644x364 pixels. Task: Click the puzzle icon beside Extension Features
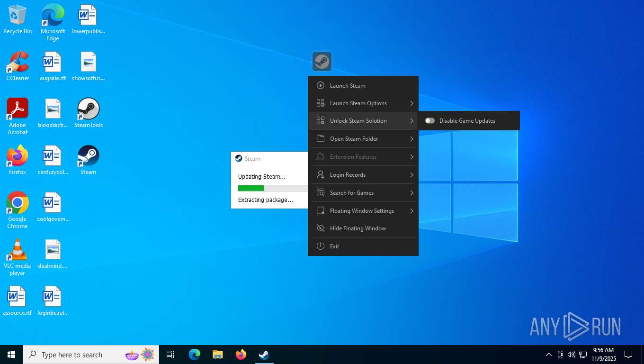click(x=321, y=157)
